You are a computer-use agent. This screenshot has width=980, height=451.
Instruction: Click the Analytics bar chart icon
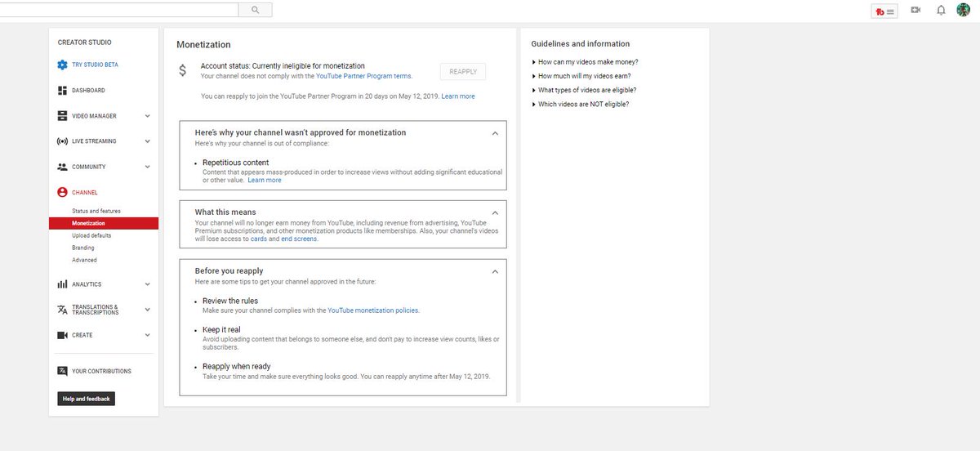click(63, 284)
